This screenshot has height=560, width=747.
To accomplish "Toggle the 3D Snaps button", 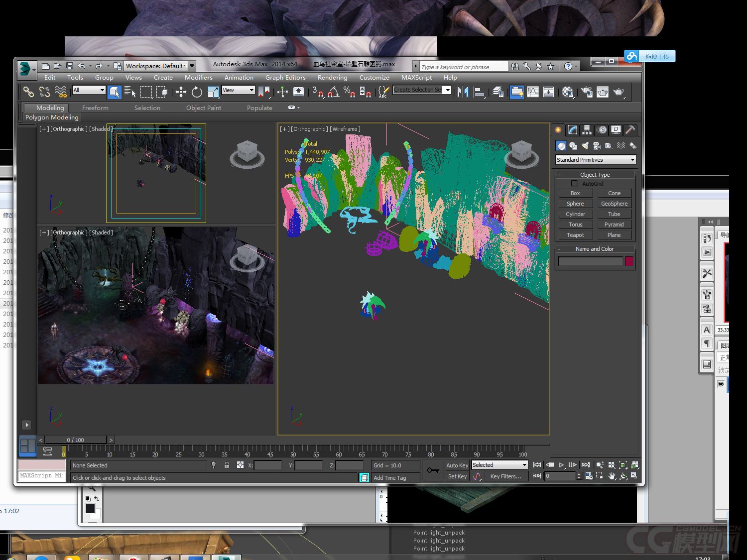I will 318,92.
